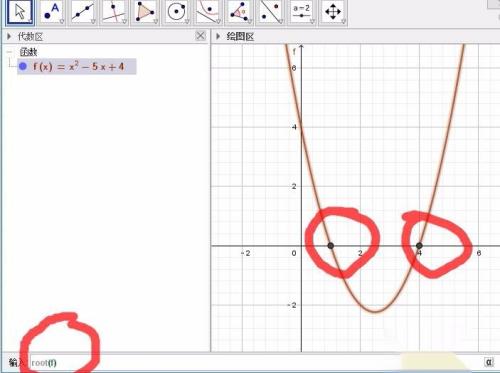
Task: Click the root point at x=1
Action: point(330,246)
